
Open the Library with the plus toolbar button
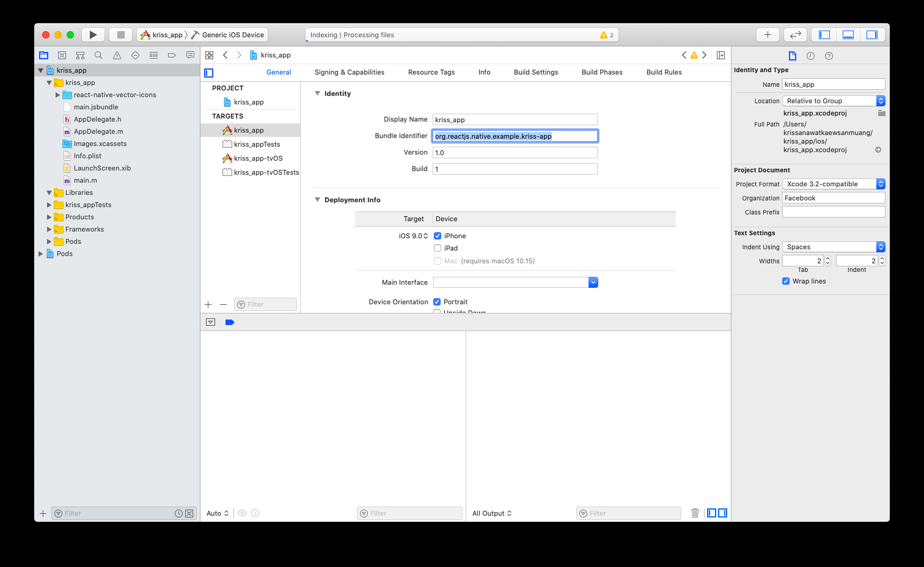(768, 35)
